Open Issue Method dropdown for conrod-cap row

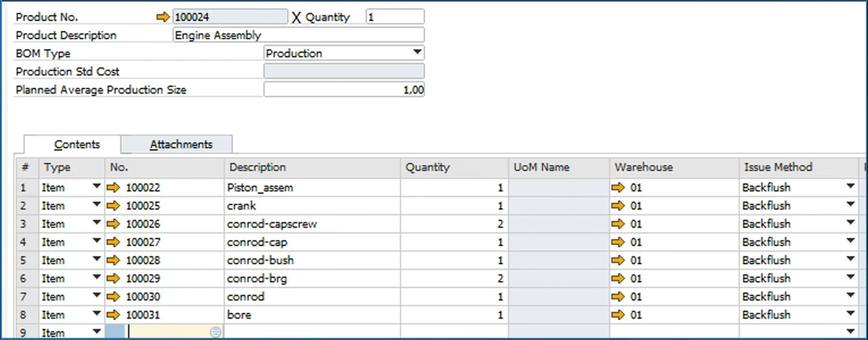point(850,242)
